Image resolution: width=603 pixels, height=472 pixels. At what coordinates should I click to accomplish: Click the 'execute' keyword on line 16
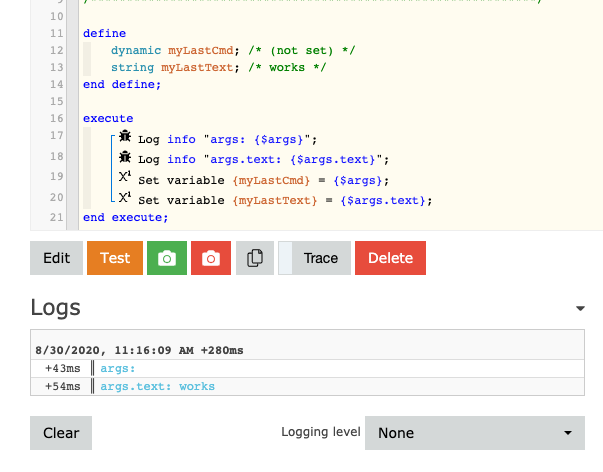pos(108,118)
